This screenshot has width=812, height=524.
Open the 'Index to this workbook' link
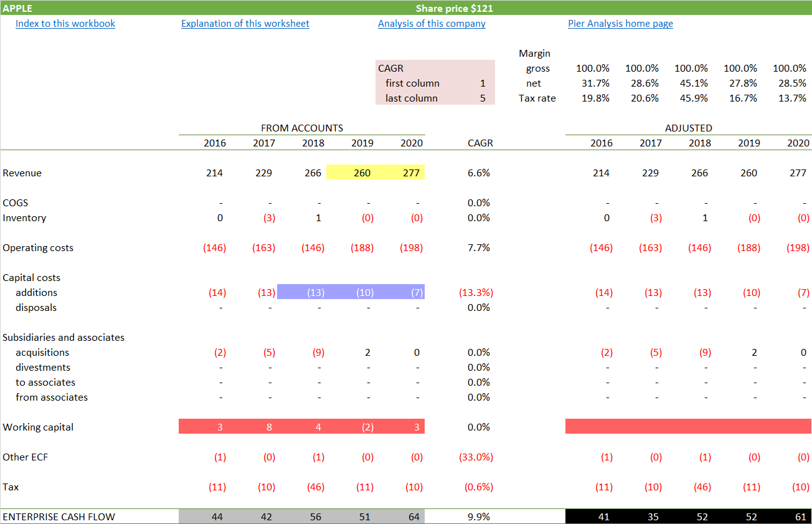pos(65,24)
